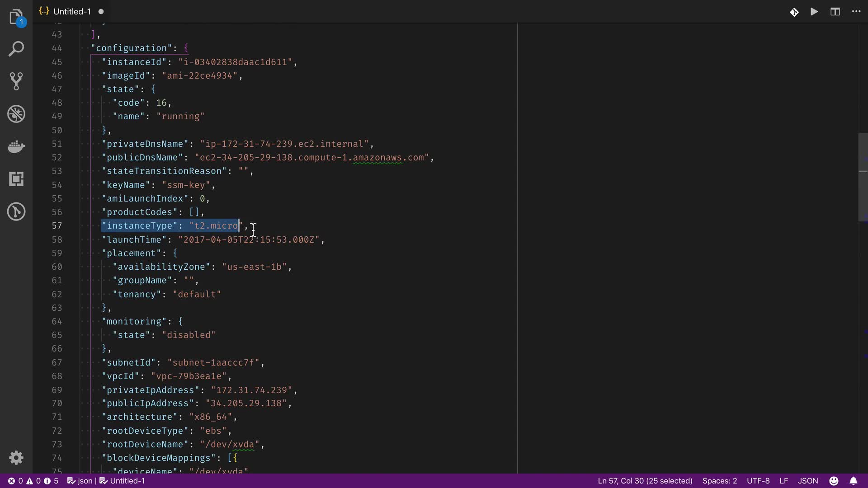Click the UTF-8 encoding selector
This screenshot has height=488, width=868.
pos(758,481)
